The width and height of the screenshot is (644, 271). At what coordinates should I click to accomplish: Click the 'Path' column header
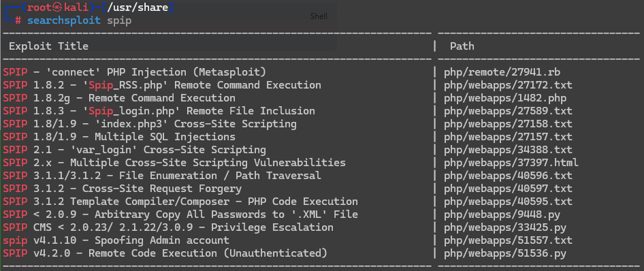point(462,46)
